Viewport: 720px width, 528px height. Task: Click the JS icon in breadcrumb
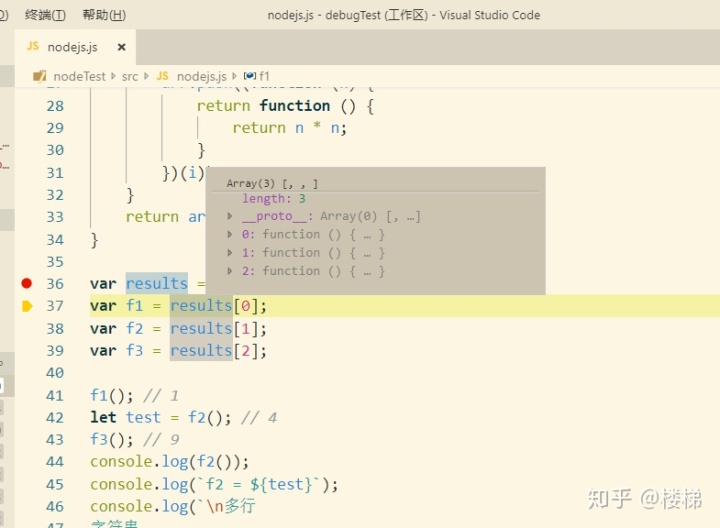point(162,76)
